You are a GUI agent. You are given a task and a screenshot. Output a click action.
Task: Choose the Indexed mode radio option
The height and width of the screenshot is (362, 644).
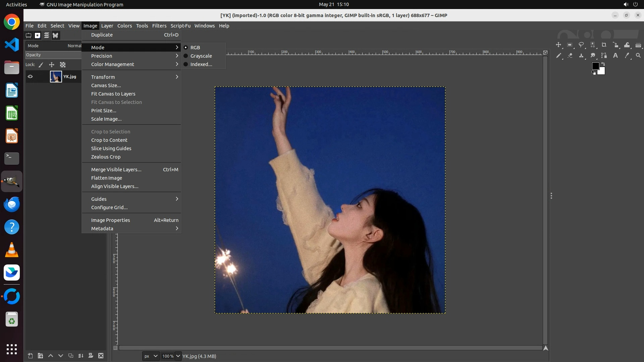coord(201,64)
